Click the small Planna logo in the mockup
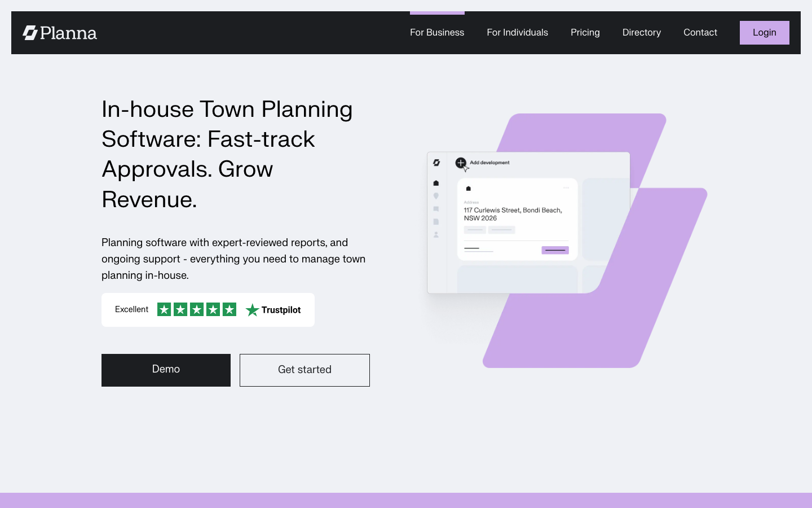 (x=436, y=163)
